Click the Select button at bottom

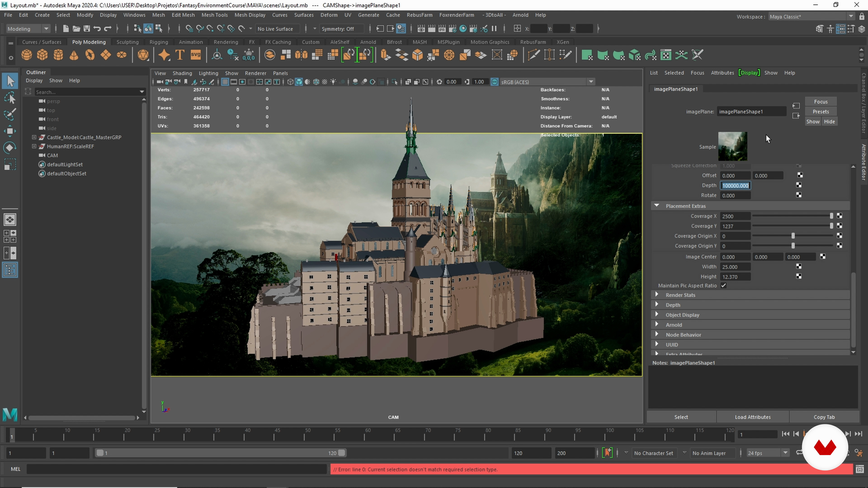[x=681, y=417]
